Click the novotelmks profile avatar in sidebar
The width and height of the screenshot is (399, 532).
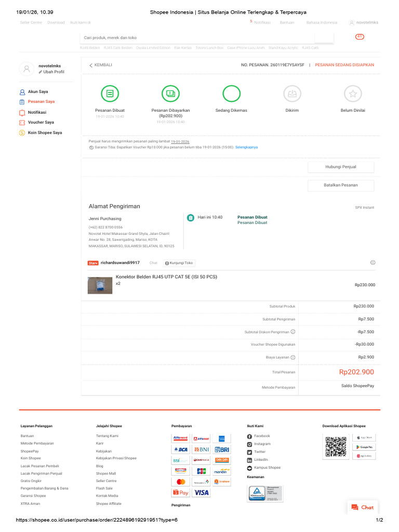tap(26, 69)
